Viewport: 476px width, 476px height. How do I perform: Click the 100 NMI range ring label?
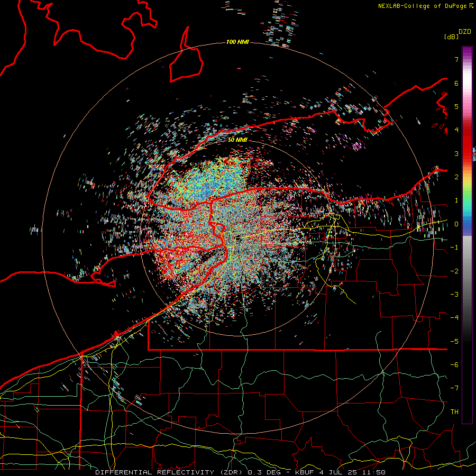coord(237,42)
